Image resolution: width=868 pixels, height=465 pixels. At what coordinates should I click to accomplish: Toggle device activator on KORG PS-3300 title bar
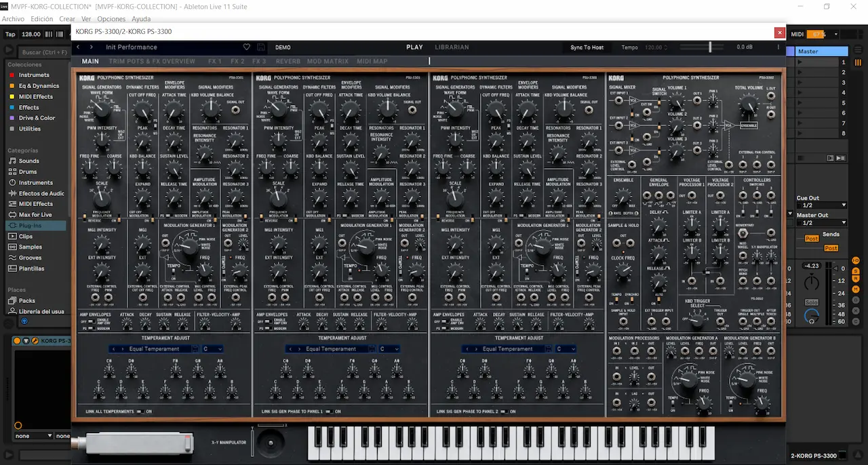[x=18, y=341]
